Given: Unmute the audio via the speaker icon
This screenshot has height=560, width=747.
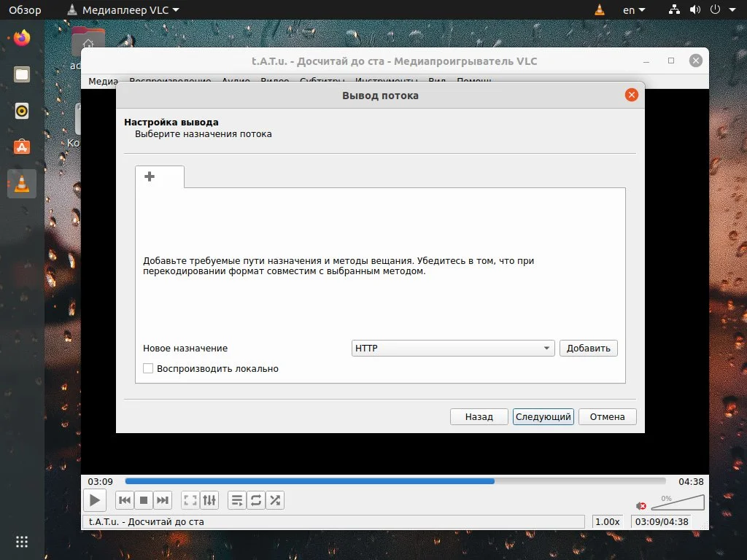Looking at the screenshot, I should 641,504.
